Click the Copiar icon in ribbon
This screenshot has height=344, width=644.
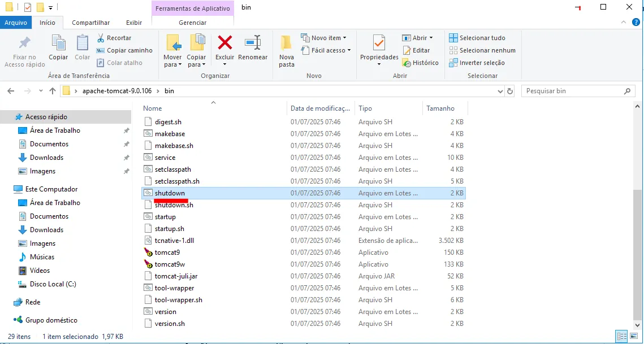point(58,43)
